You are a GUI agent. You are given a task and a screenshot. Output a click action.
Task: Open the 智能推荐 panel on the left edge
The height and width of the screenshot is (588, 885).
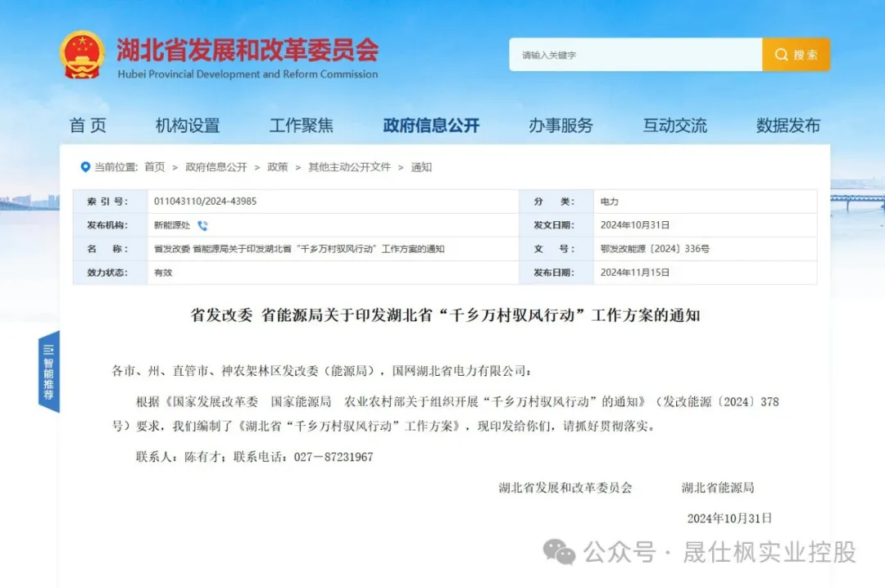coord(48,373)
